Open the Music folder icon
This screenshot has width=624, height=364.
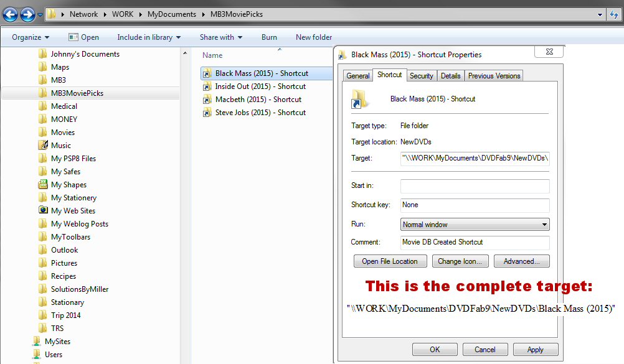coord(43,145)
